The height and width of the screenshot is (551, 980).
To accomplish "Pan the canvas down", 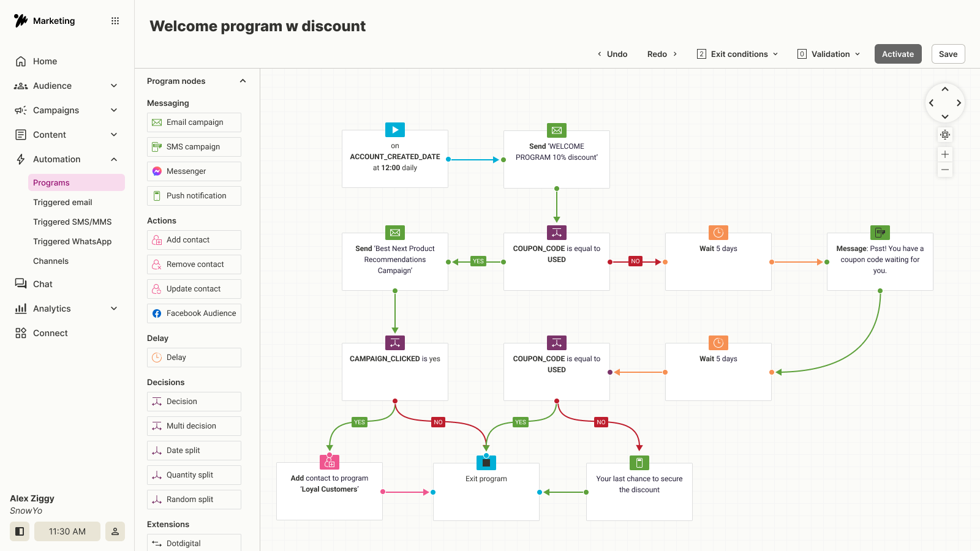I will click(945, 116).
